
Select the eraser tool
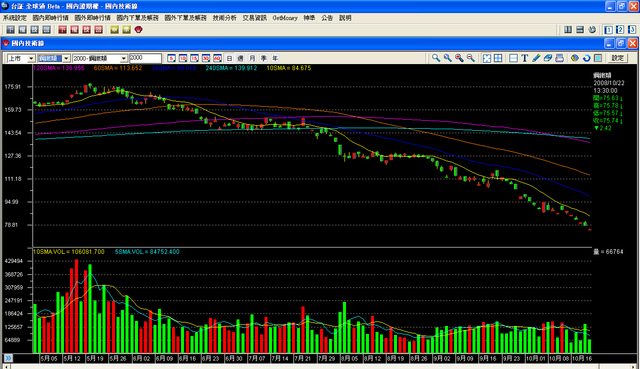click(x=548, y=58)
